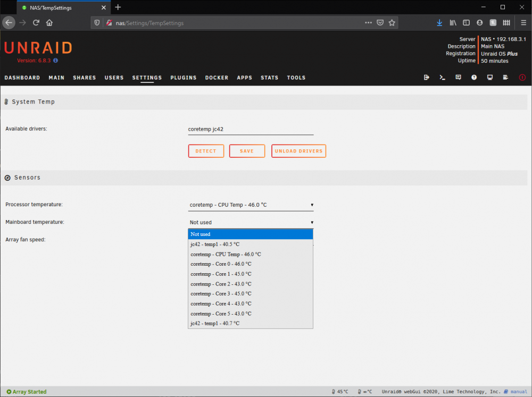Screen dimensions: 532x397
Task: Open the Firefox account icon
Action: click(x=479, y=23)
